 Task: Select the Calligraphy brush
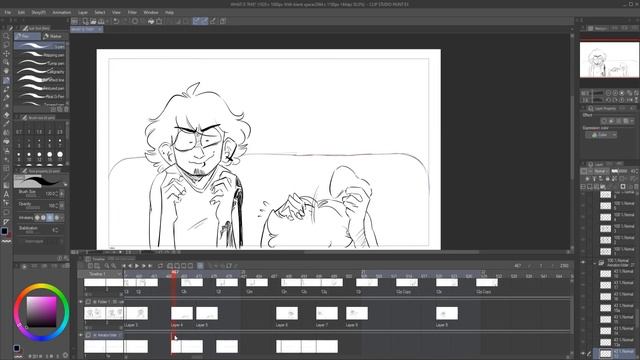[40, 71]
